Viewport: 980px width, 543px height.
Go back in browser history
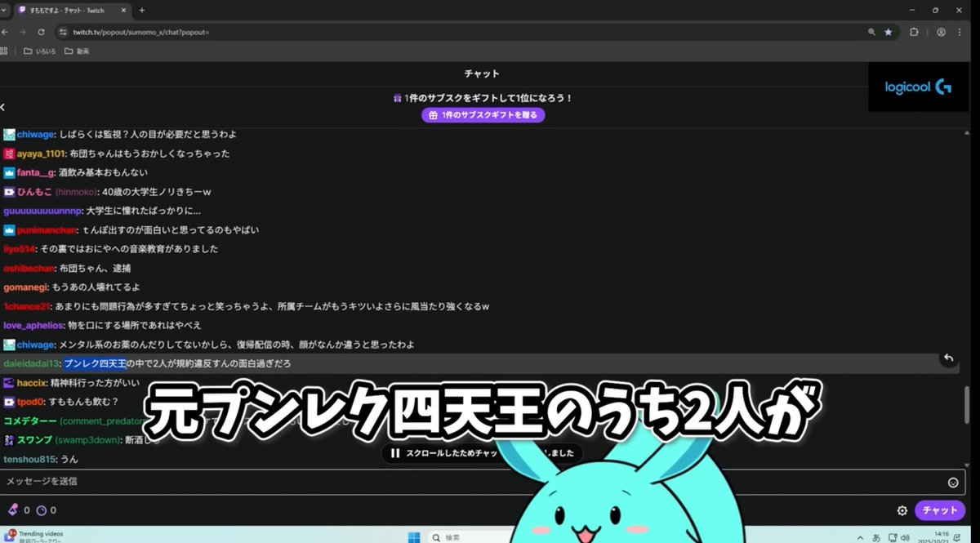[5, 32]
